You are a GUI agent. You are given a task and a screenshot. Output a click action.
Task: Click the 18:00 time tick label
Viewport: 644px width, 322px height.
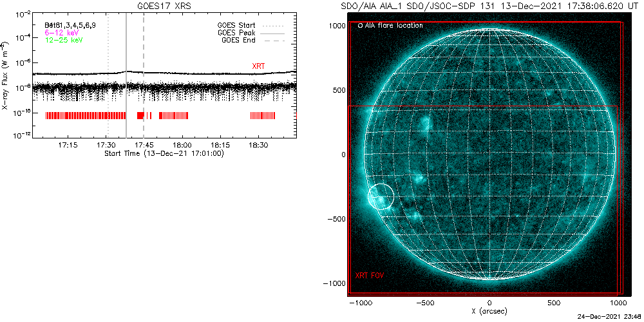click(182, 145)
